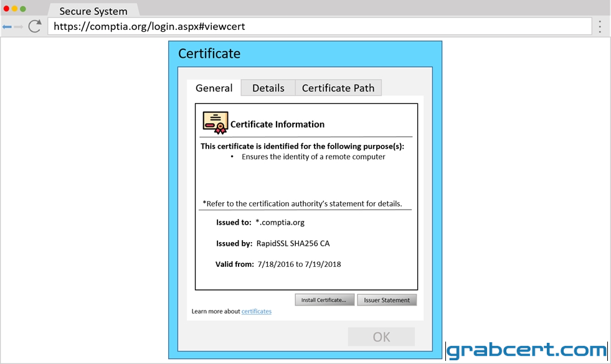This screenshot has width=611, height=364.
Task: Confirm with the OK button
Action: [381, 337]
